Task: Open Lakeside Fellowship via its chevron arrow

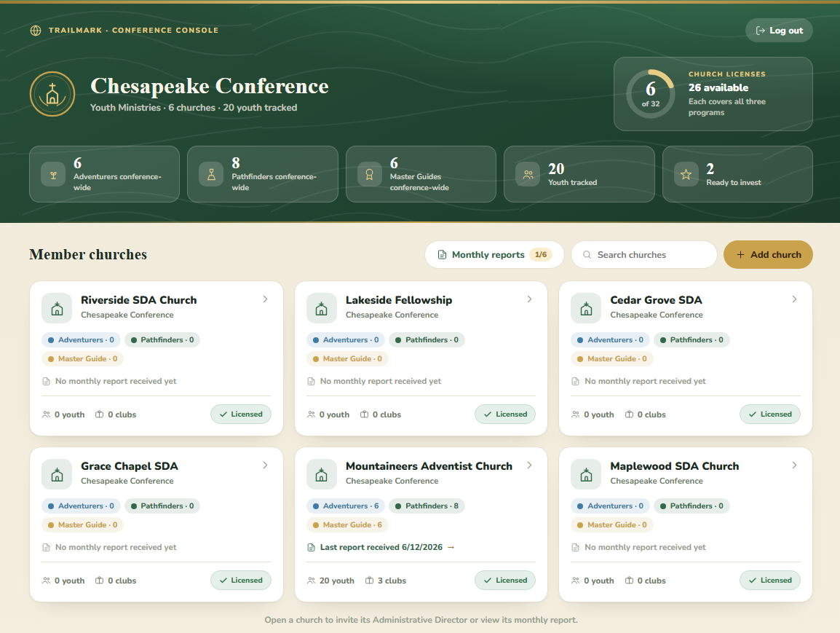Action: click(x=529, y=299)
